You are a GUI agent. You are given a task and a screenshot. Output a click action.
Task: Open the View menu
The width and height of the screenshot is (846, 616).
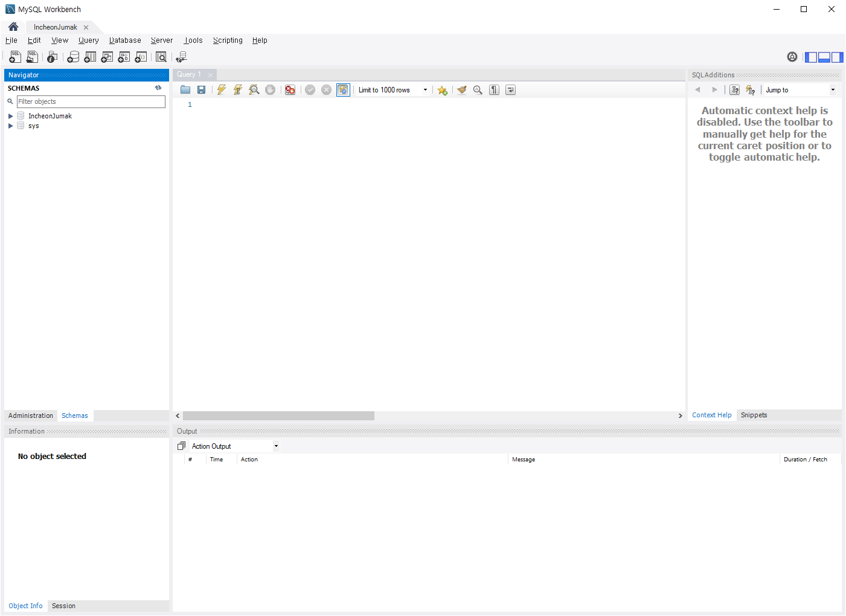(60, 40)
